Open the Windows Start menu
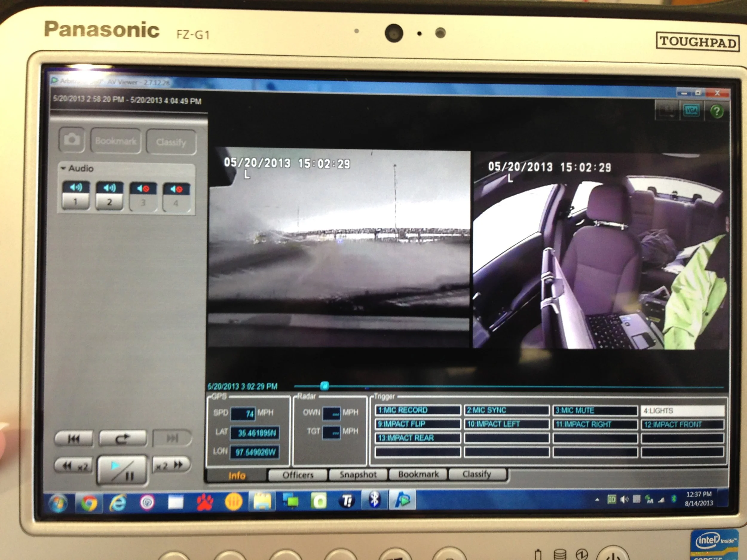The width and height of the screenshot is (747, 560). click(x=59, y=503)
